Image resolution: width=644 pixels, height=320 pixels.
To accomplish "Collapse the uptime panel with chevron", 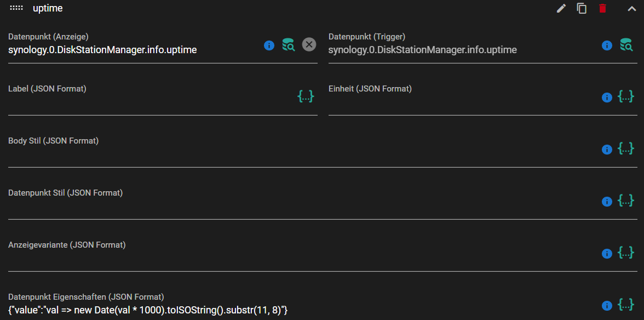I will coord(632,9).
